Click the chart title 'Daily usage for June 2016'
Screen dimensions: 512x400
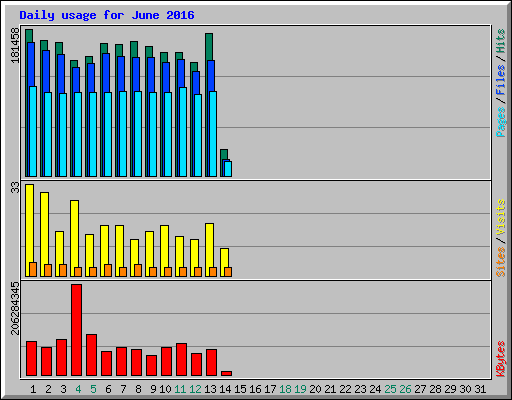[x=107, y=15]
